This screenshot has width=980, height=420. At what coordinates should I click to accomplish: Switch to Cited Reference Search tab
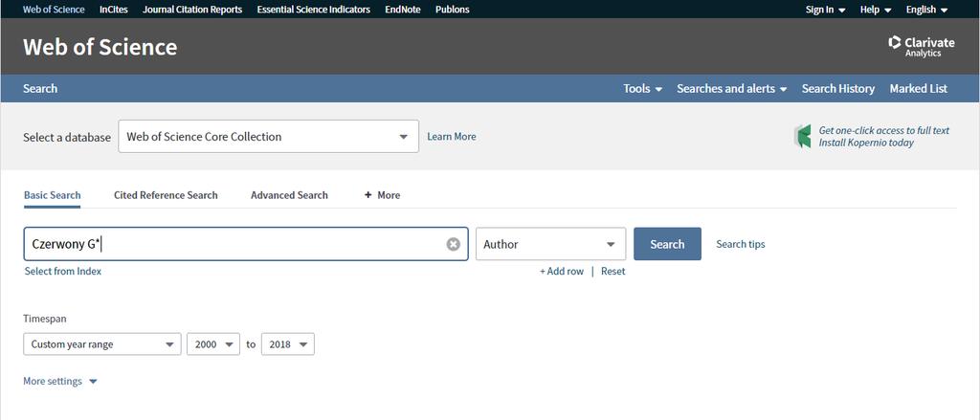[x=166, y=195]
